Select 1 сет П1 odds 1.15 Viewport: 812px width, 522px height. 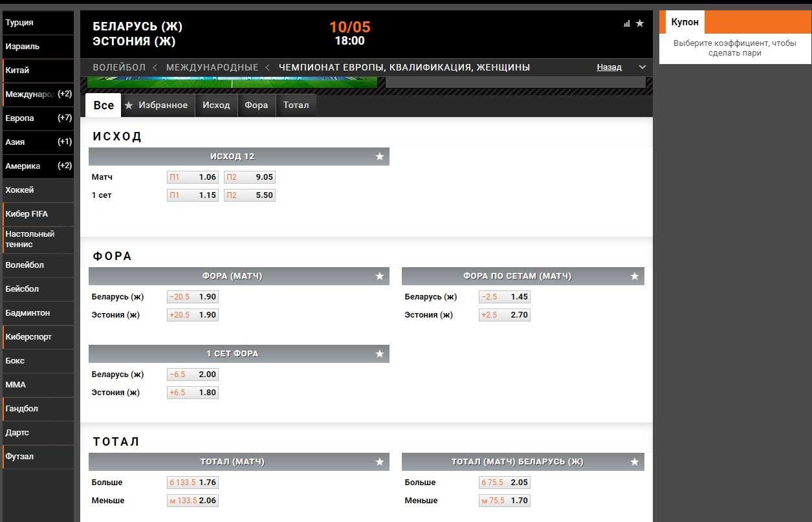pos(192,195)
